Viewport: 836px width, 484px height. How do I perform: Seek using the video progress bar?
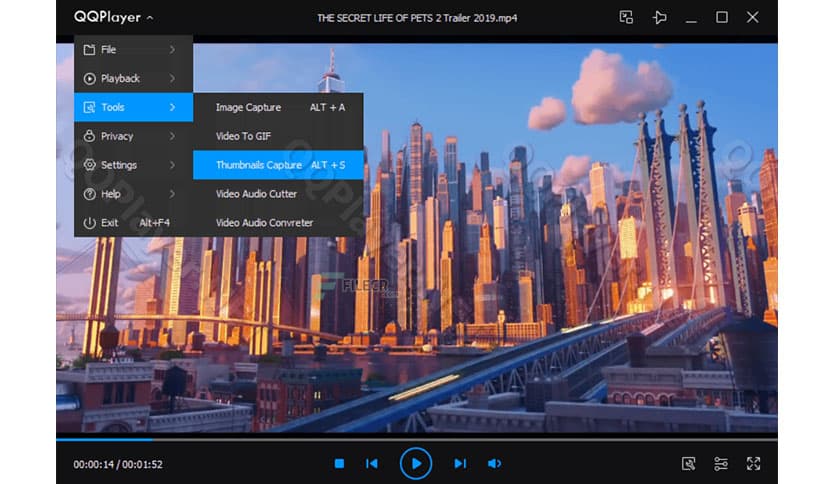(x=417, y=440)
